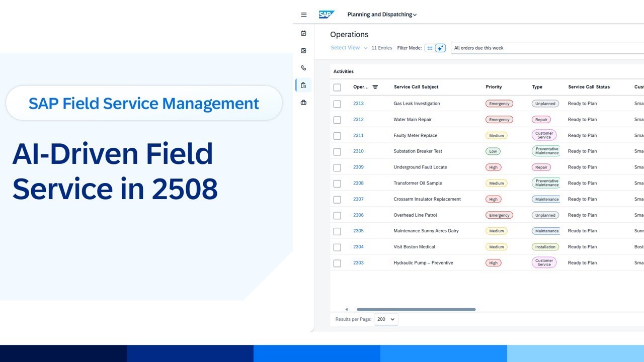Sort by the Service Call Subject column header
The height and width of the screenshot is (362, 644).
(416, 87)
